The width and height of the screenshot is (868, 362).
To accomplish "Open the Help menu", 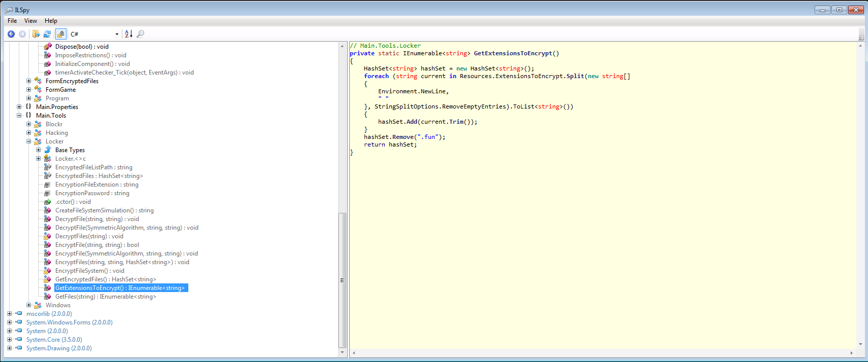I will tap(51, 21).
